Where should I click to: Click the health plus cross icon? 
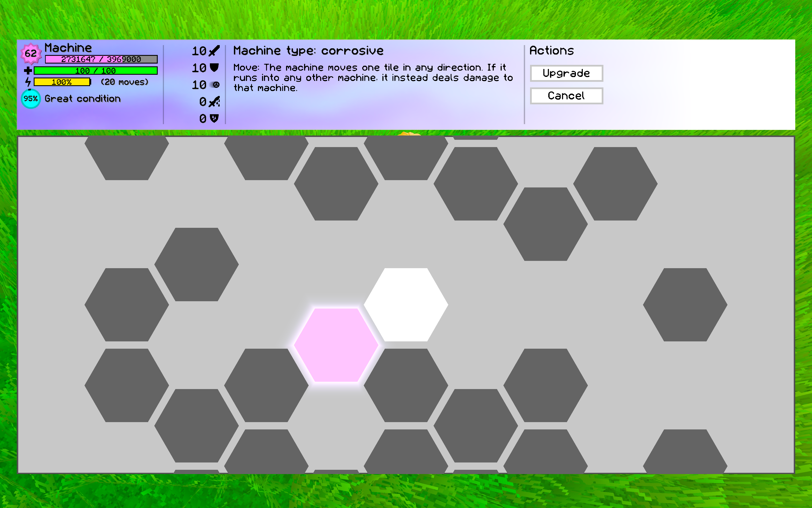click(x=28, y=71)
